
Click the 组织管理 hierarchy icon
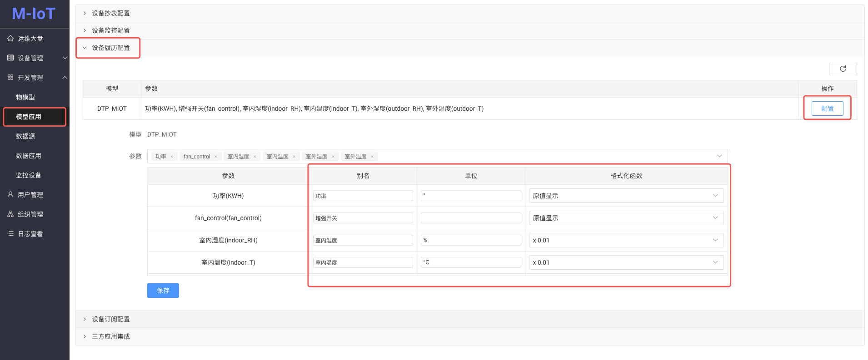click(10, 214)
